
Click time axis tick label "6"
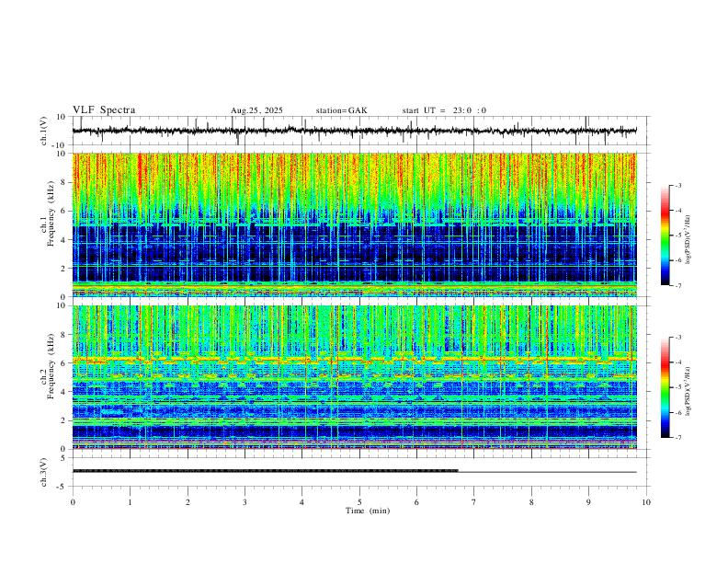416,502
